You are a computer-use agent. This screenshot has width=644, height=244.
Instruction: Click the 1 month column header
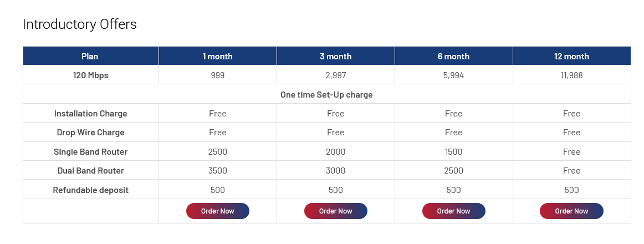click(217, 57)
